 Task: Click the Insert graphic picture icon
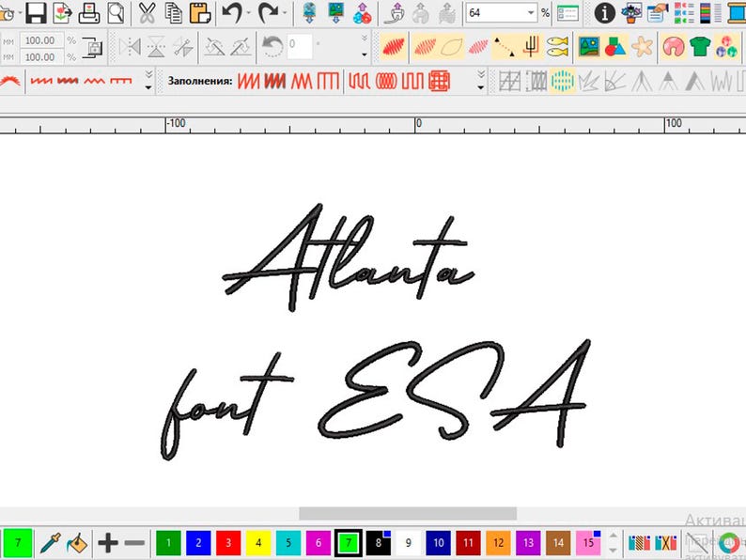pyautogui.click(x=336, y=12)
